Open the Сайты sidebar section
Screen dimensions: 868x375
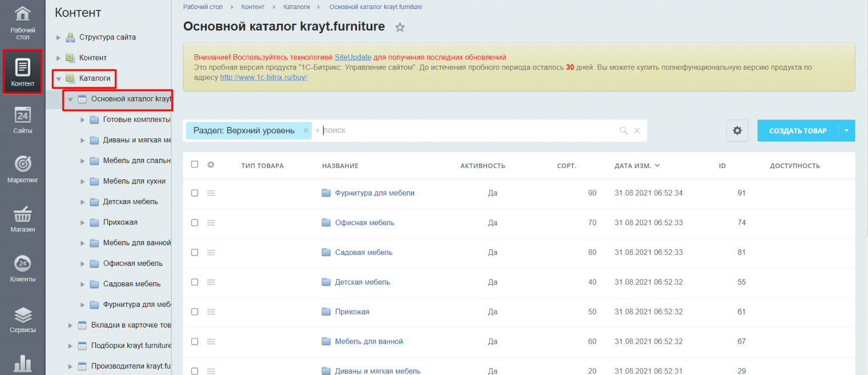point(23,120)
